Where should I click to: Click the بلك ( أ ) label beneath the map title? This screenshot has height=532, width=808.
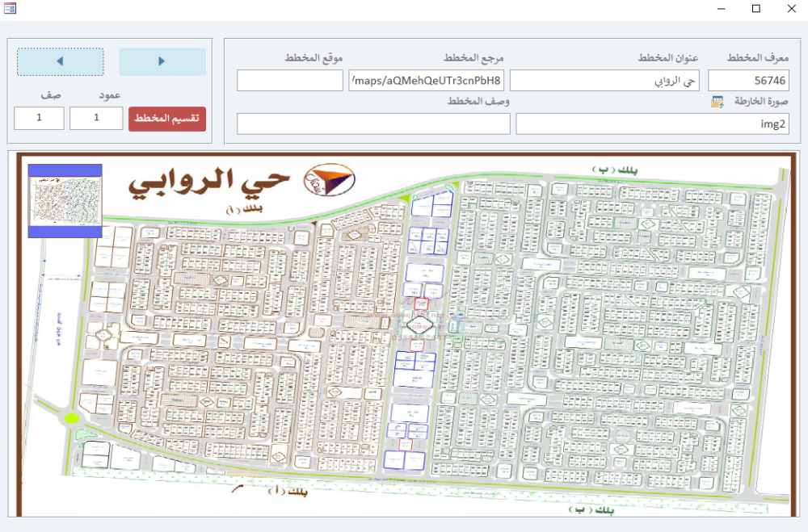(244, 209)
